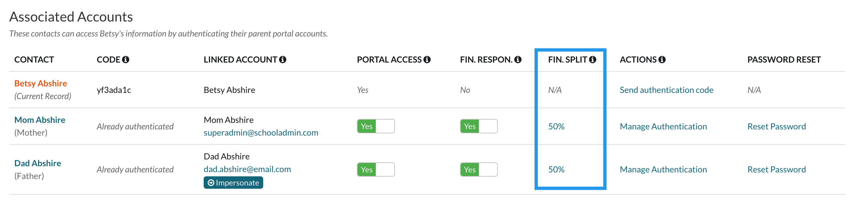Toggle Dad Abshire's portal access switch
This screenshot has width=868, height=221.
tap(375, 169)
